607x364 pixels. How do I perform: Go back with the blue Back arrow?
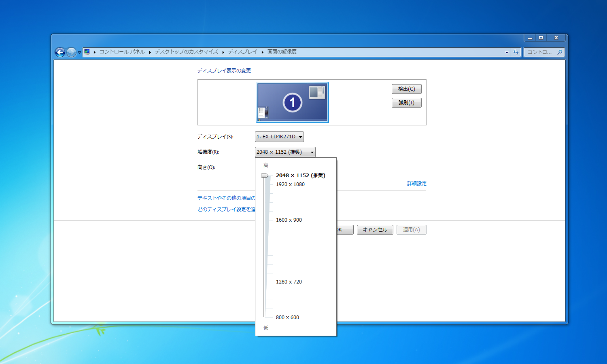click(x=60, y=52)
